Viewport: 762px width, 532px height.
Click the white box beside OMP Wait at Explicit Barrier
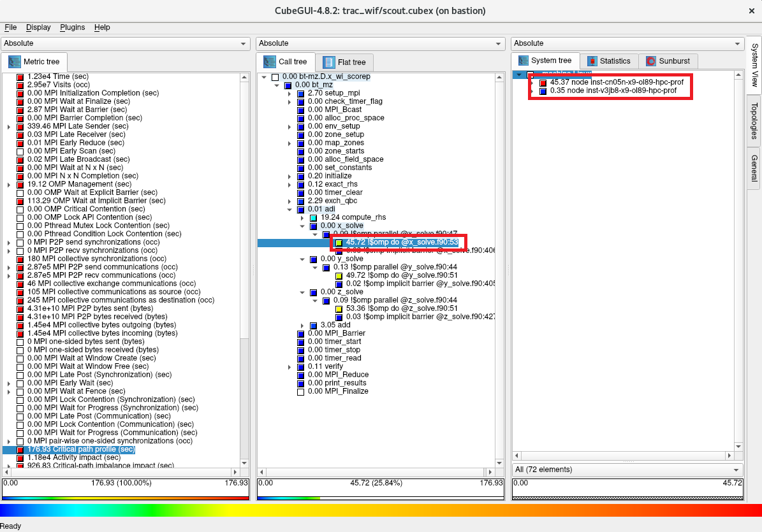pyautogui.click(x=20, y=192)
